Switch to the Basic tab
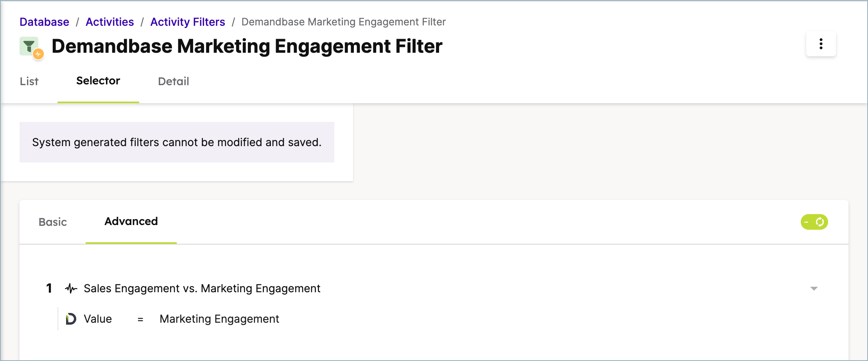The width and height of the screenshot is (868, 361). click(53, 222)
